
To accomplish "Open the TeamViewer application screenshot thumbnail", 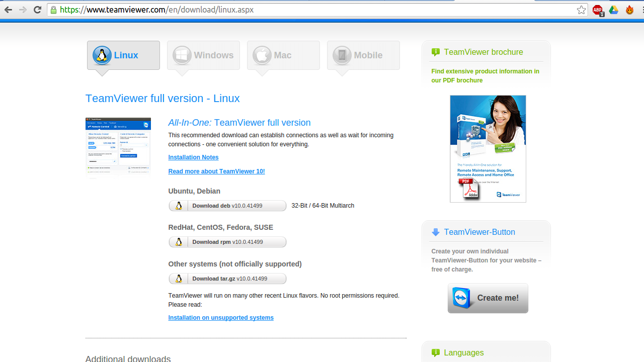I will (118, 148).
